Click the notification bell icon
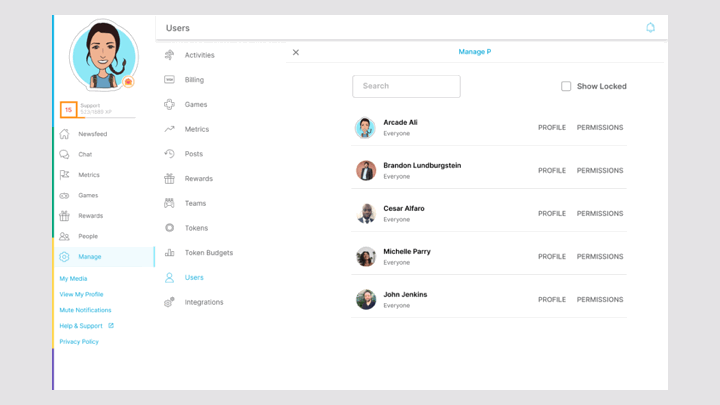Screen dimensions: 720x405 coord(650,28)
